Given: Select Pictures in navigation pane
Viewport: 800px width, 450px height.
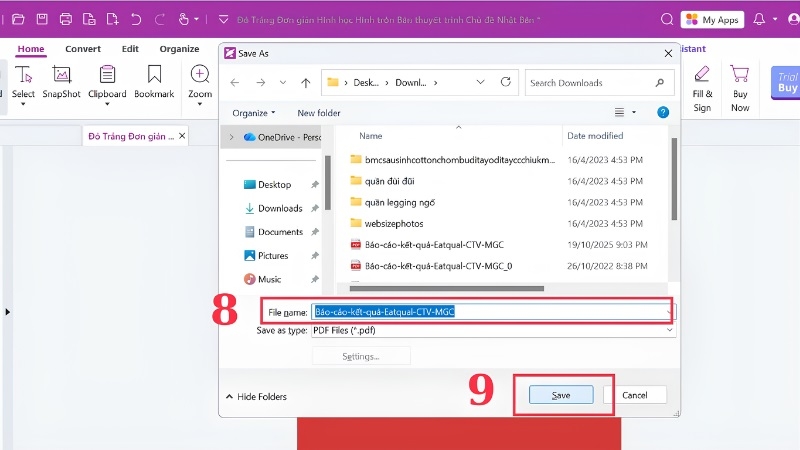Looking at the screenshot, I should click(266, 256).
